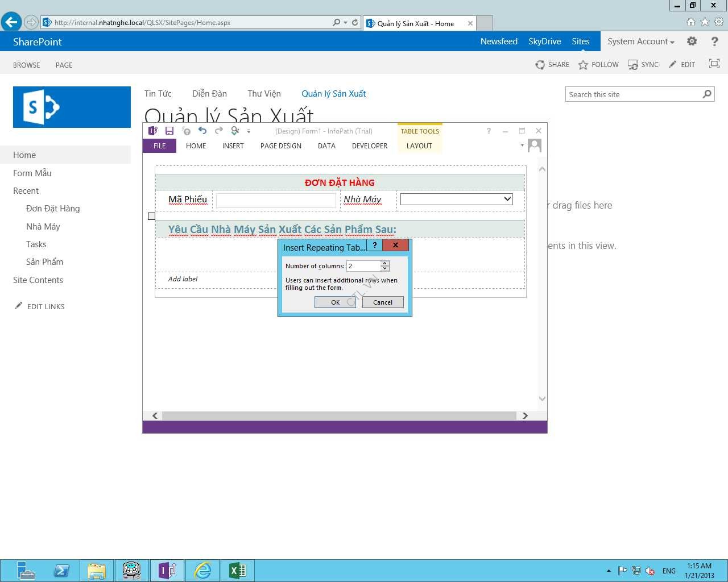This screenshot has height=582, width=728.
Task: Click the Redo arrow in InfoPath toolbar
Action: click(219, 131)
